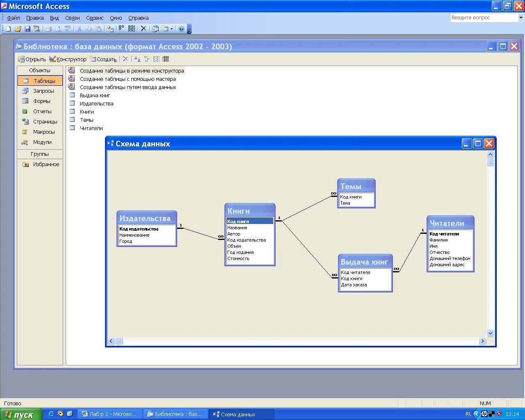This screenshot has height=420, width=525.
Task: Click the Print toolbar icon
Action: coord(49,29)
